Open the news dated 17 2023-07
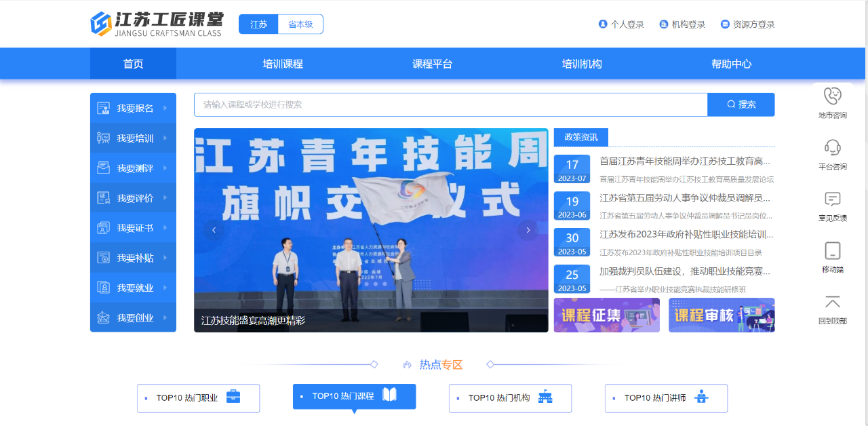868x426 pixels. [x=685, y=161]
